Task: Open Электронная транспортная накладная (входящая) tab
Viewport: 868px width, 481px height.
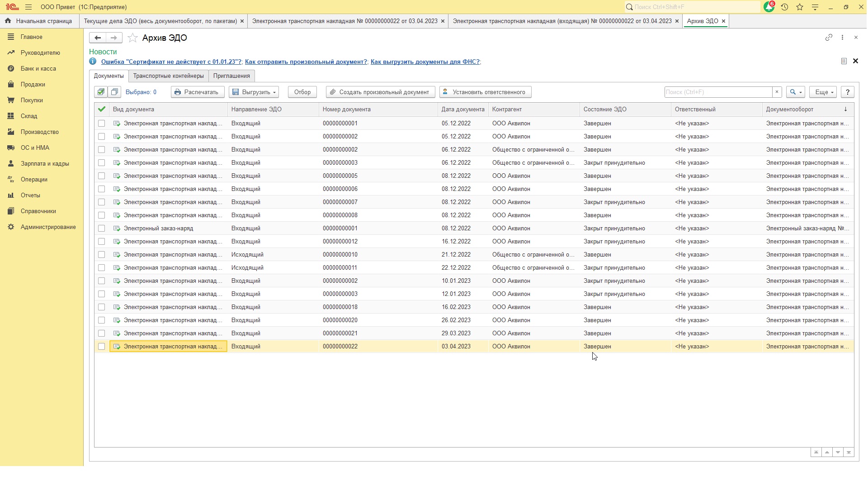Action: tap(562, 21)
